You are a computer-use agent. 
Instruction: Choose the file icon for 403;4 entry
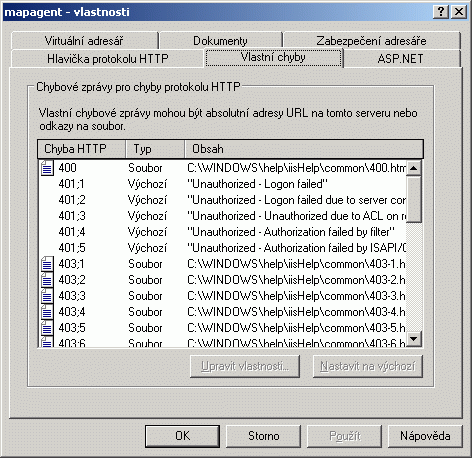click(x=47, y=312)
